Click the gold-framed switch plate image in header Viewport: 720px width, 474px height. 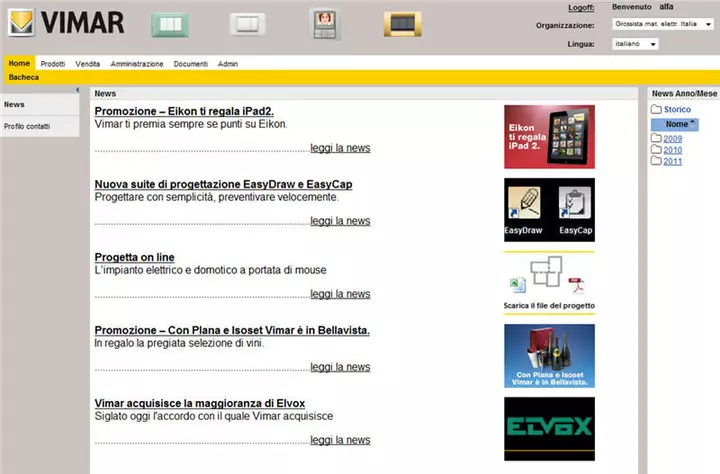402,24
